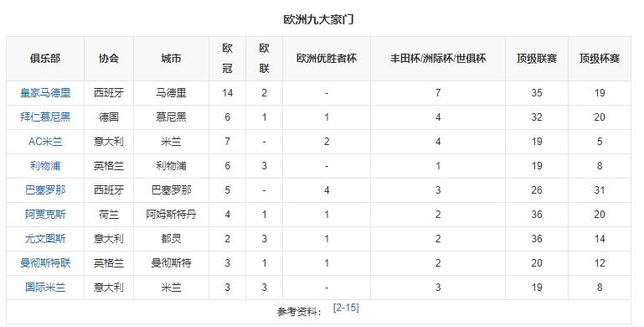Viewport: 644px width, 327px height.
Task: Select 拜仁慕尼黑's association cell 德国
Action: point(109,117)
